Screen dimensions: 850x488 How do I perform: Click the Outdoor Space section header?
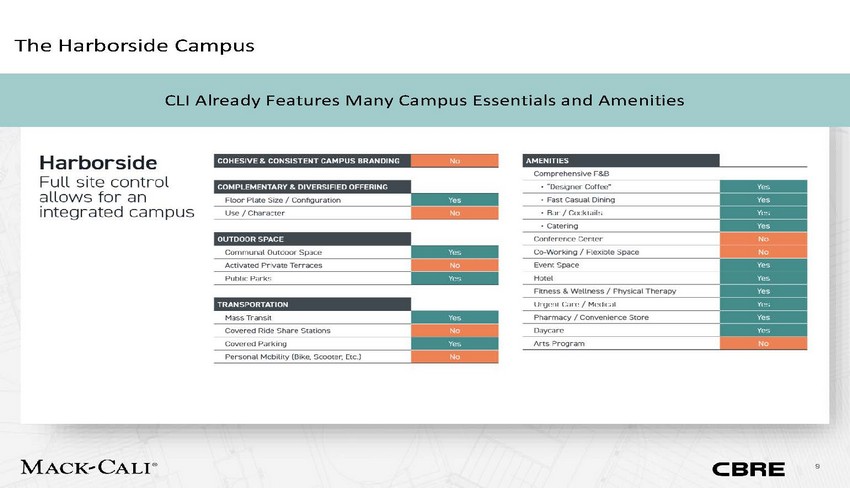tap(312, 238)
